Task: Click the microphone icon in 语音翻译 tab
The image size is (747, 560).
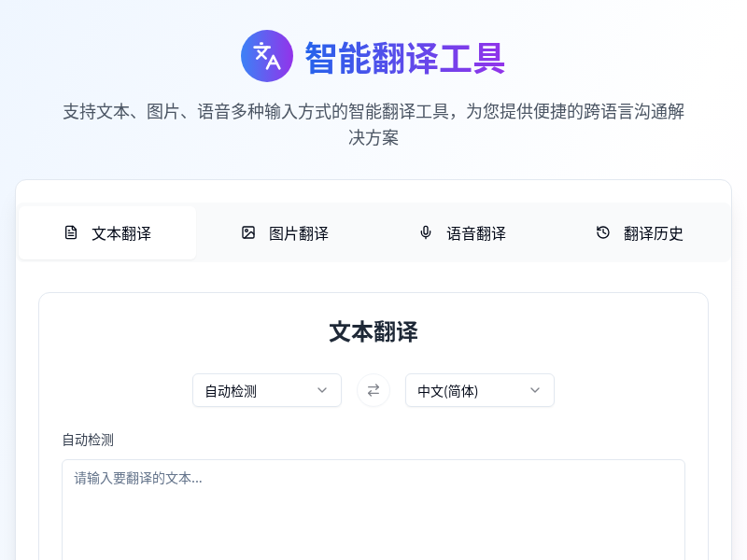Action: pos(426,232)
